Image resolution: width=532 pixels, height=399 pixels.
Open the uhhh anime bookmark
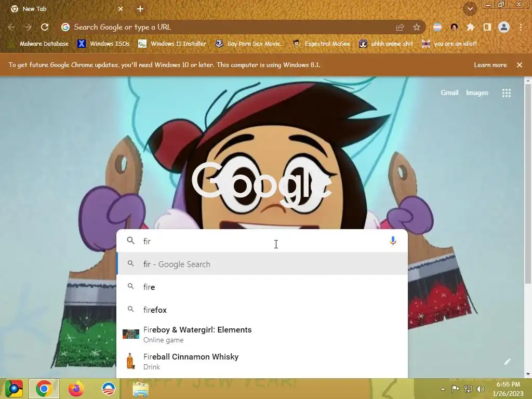pyautogui.click(x=386, y=44)
